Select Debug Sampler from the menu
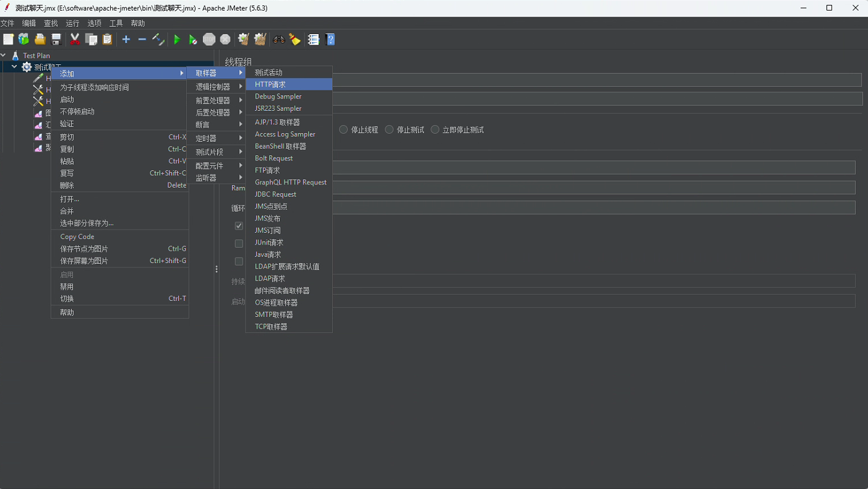This screenshot has width=868, height=489. tap(277, 96)
